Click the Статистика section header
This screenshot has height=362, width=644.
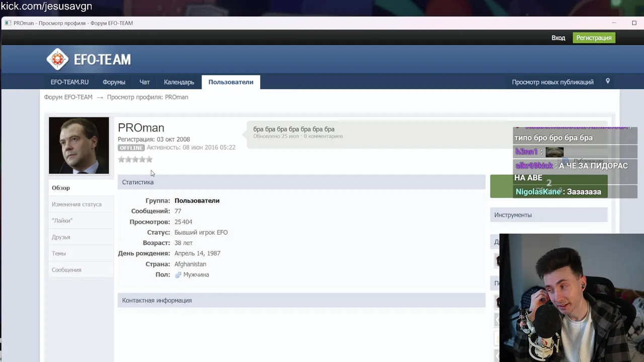click(301, 182)
